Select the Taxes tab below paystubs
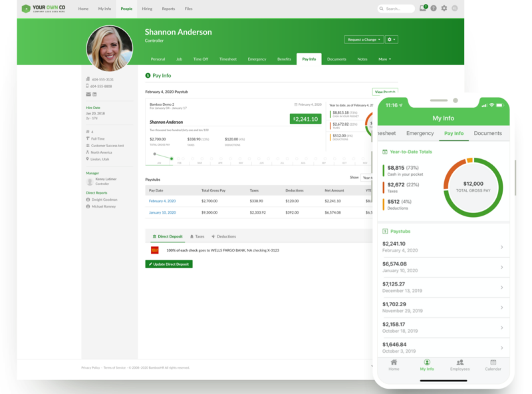This screenshot has width=532, height=394. pos(197,236)
